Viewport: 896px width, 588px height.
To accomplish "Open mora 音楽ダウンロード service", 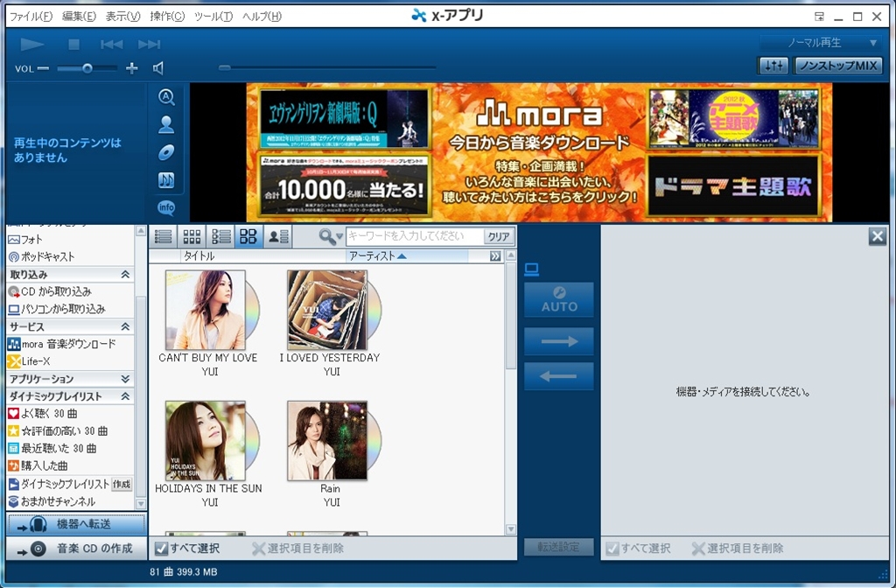I will click(x=70, y=344).
